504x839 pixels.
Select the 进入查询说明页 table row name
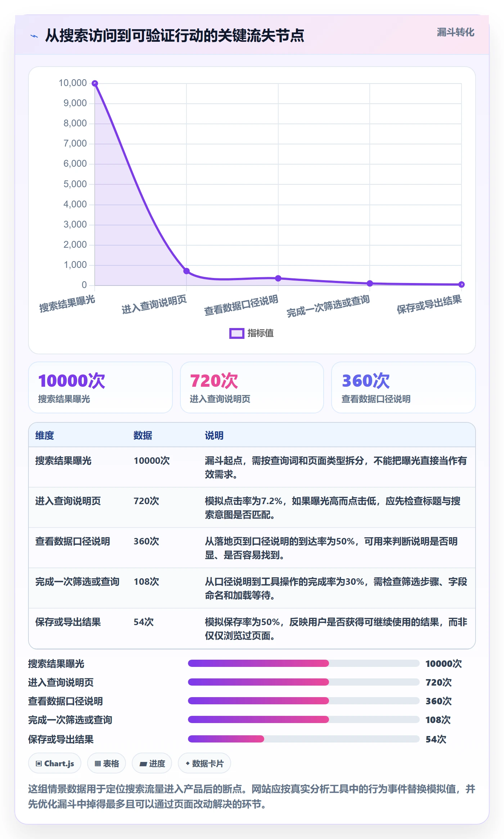(68, 501)
